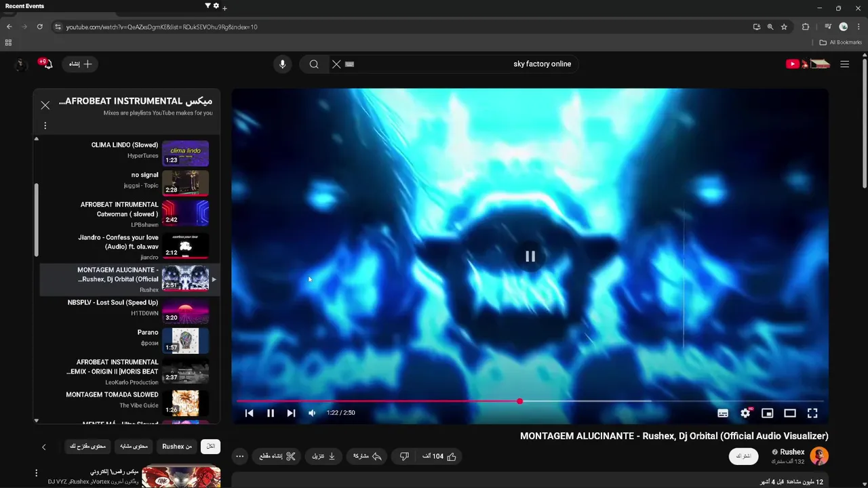Skip to the next video in player
Viewport: 868px width, 488px height.
(291, 413)
